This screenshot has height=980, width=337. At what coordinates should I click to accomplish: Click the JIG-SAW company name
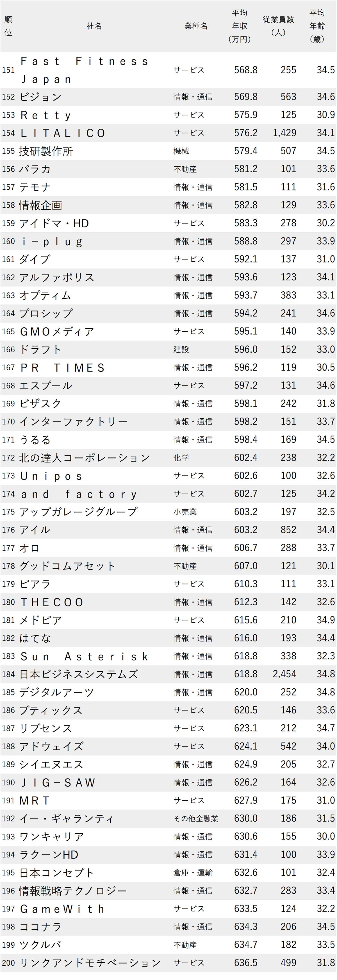[x=58, y=782]
